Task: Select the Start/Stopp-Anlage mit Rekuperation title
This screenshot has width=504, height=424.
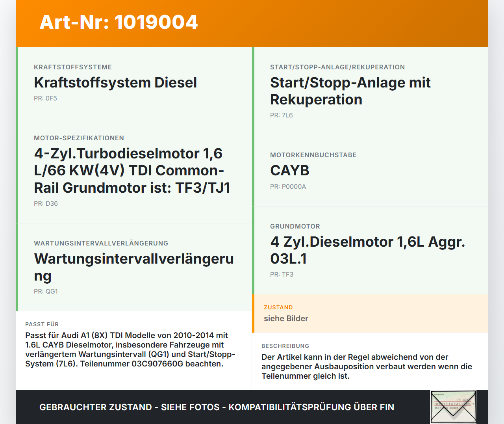Action: 350,91
